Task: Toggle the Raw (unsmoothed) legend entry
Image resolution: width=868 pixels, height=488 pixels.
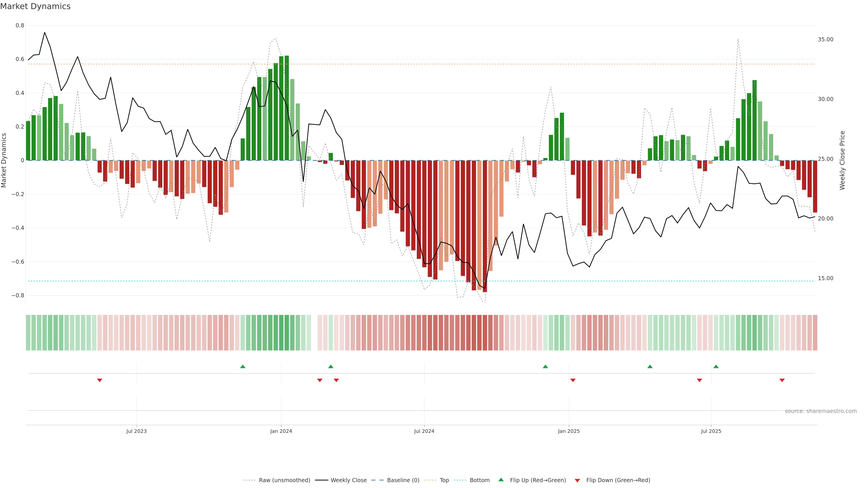Action: (284, 480)
